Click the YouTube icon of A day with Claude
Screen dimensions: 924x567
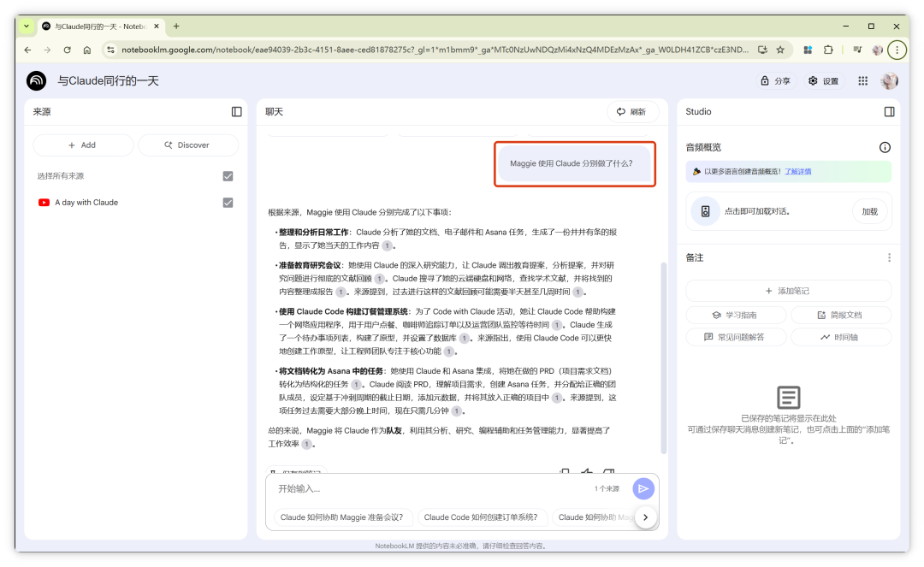pyautogui.click(x=44, y=203)
